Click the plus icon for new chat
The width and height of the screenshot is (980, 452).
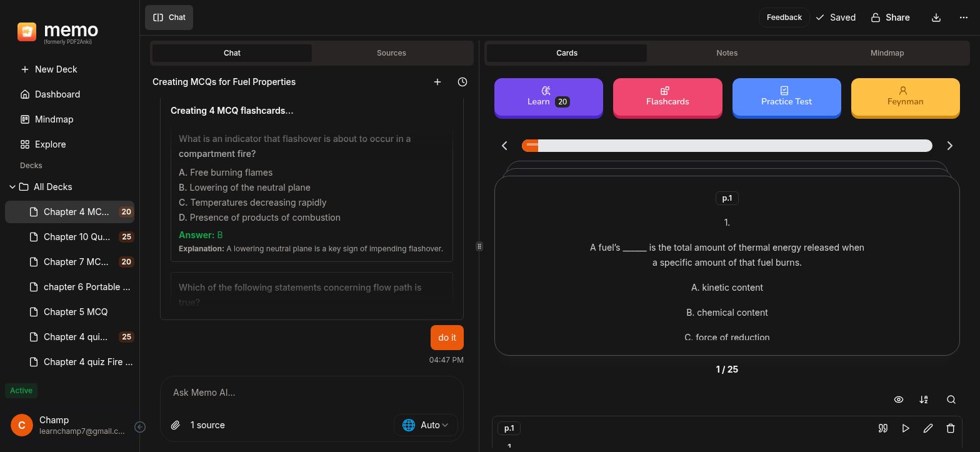[437, 82]
